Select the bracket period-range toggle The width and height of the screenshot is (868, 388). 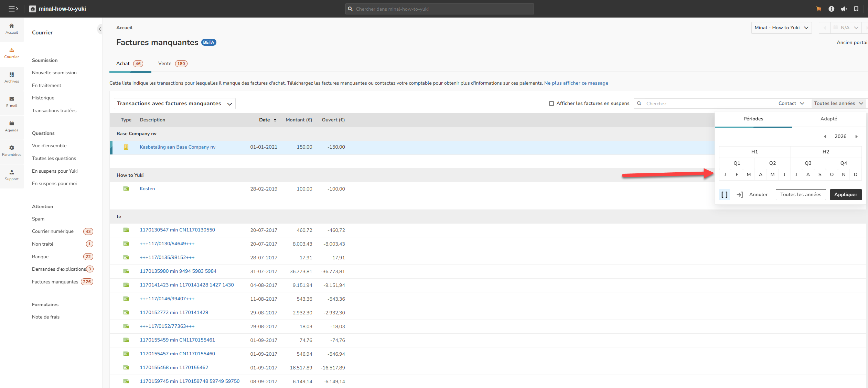point(724,195)
